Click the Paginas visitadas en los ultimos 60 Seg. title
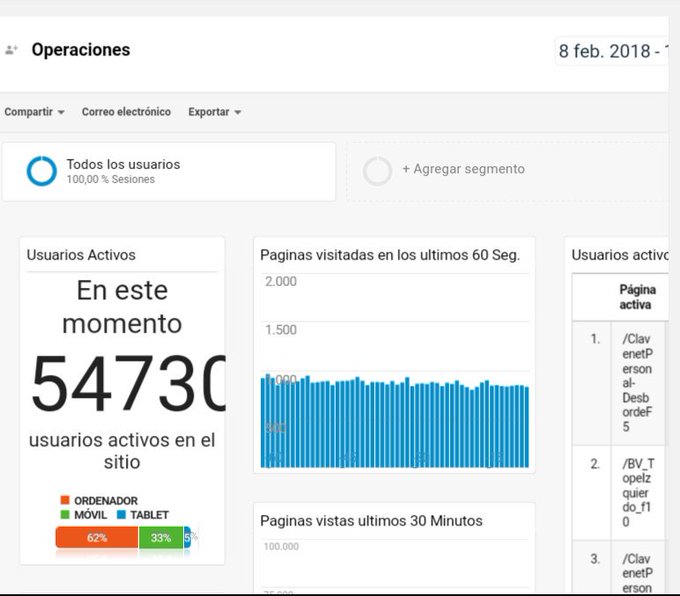Screen dimensions: 680x596 pos(390,255)
